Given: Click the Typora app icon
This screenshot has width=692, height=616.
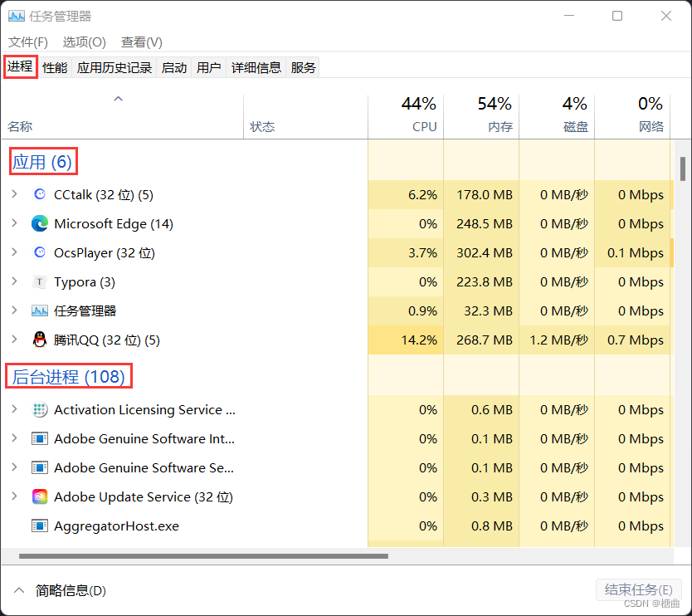Looking at the screenshot, I should pyautogui.click(x=40, y=281).
